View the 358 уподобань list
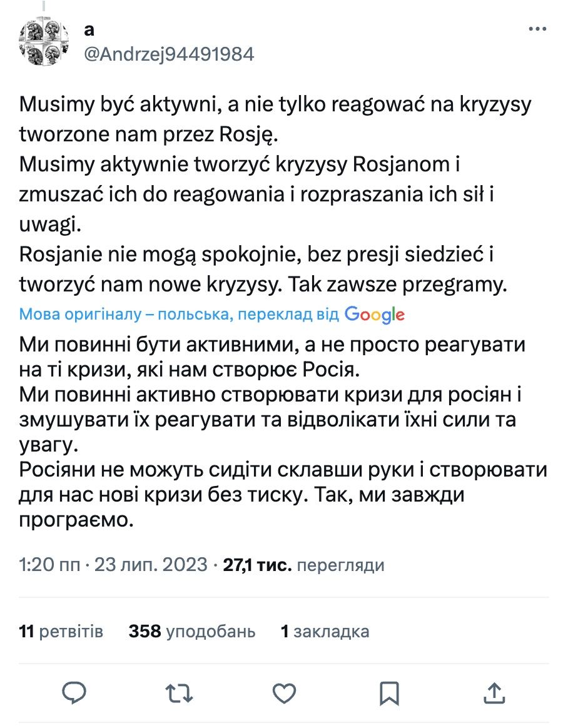Image resolution: width=568 pixels, height=728 pixels. click(x=192, y=632)
